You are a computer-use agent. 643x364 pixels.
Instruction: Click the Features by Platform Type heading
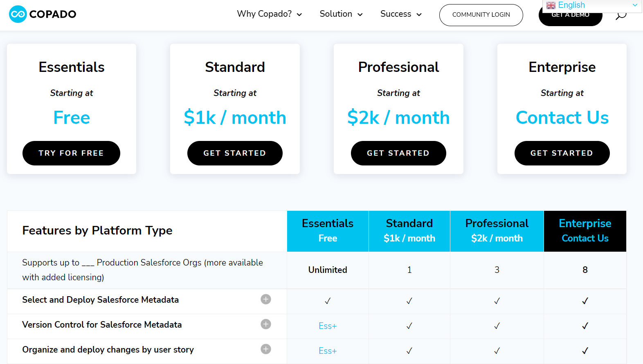[x=97, y=231]
